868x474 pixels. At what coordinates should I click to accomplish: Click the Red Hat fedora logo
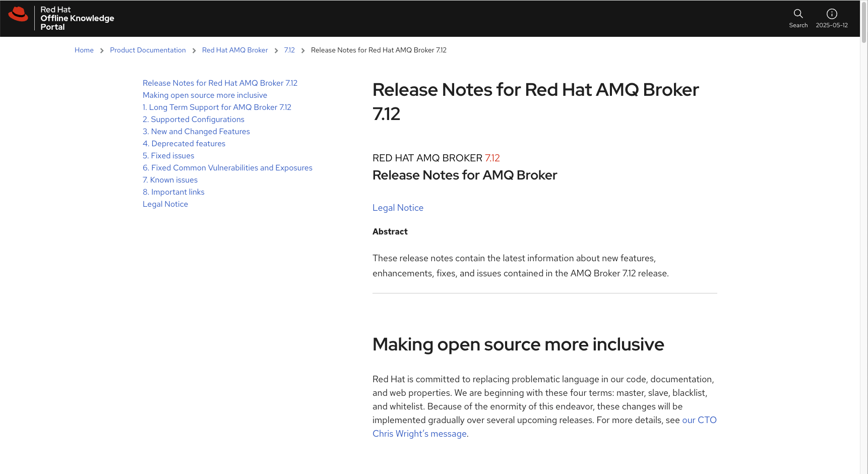click(x=18, y=14)
